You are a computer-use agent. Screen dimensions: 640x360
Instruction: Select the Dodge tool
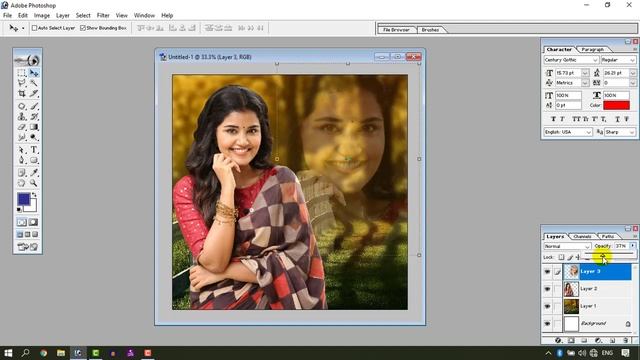34,138
